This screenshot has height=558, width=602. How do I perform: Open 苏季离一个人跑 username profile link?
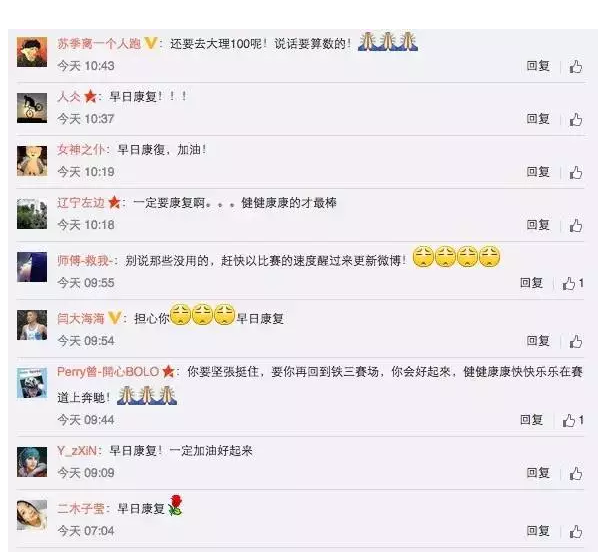99,43
